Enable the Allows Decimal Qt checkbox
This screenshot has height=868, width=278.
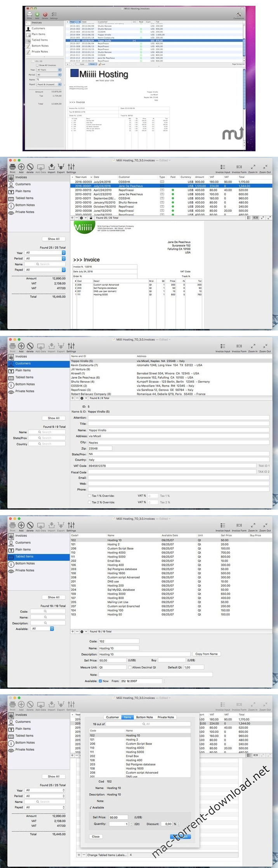[130, 667]
